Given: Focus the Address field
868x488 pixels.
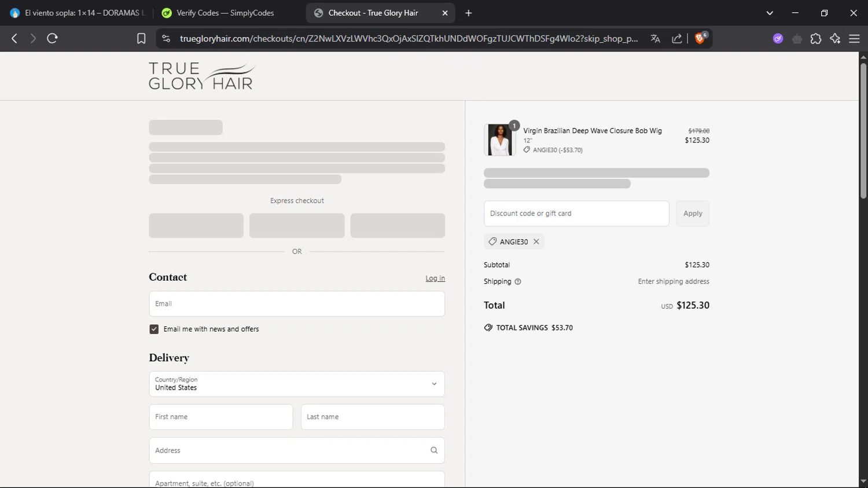Looking at the screenshot, I should coord(297,450).
